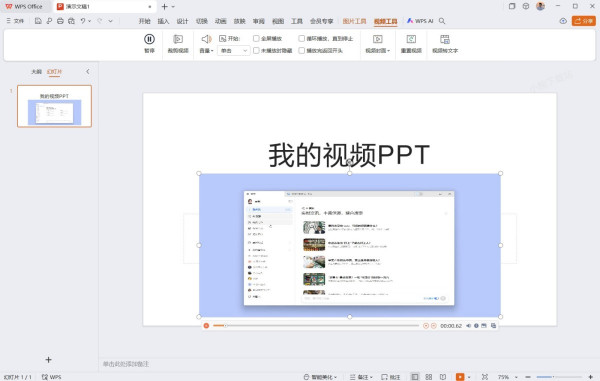Click the 视频转文字 icon
Viewport: 600px width, 381px height.
point(445,39)
